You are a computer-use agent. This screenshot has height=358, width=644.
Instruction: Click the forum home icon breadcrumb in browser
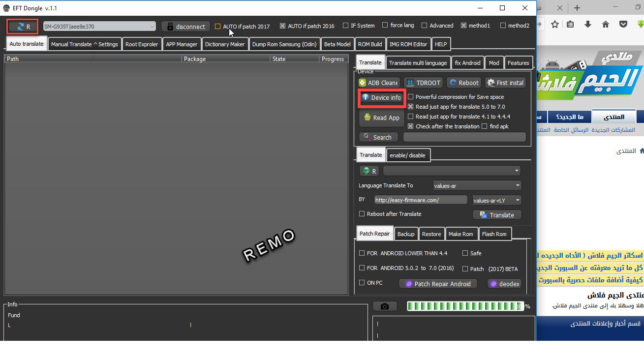(641, 151)
